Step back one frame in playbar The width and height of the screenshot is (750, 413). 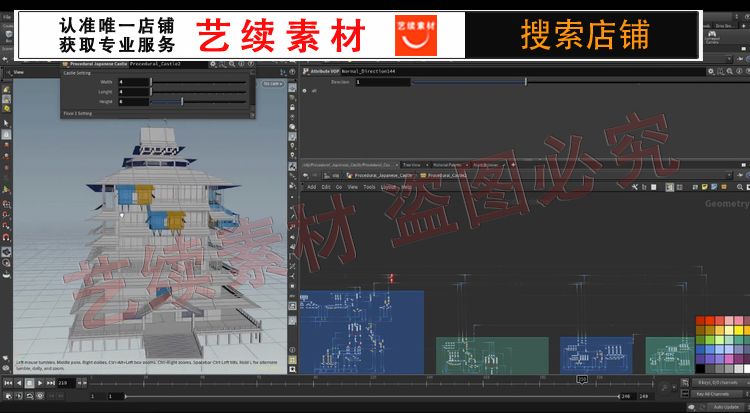[19, 383]
